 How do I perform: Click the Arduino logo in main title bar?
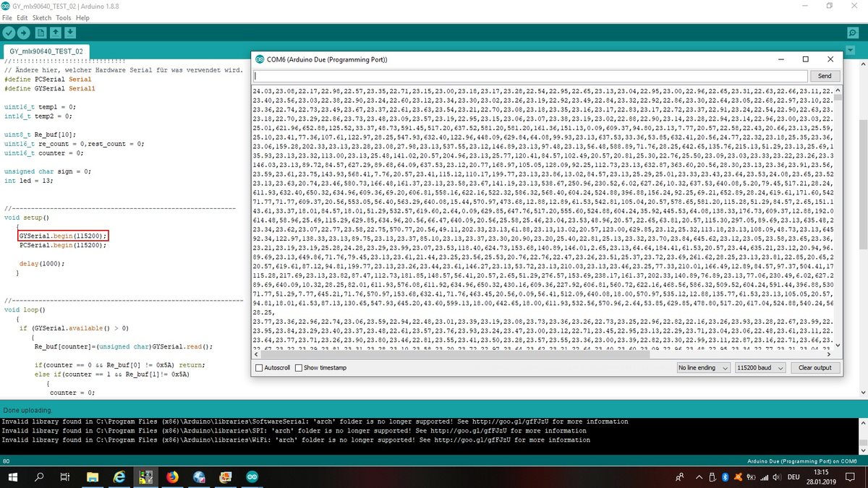pyautogui.click(x=6, y=5)
